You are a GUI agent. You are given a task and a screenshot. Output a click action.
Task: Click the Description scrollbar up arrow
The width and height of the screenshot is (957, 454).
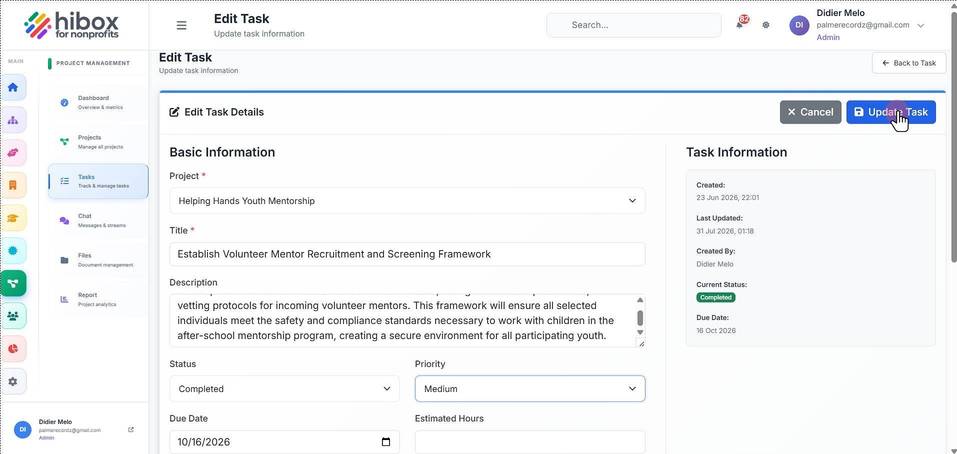coord(640,300)
